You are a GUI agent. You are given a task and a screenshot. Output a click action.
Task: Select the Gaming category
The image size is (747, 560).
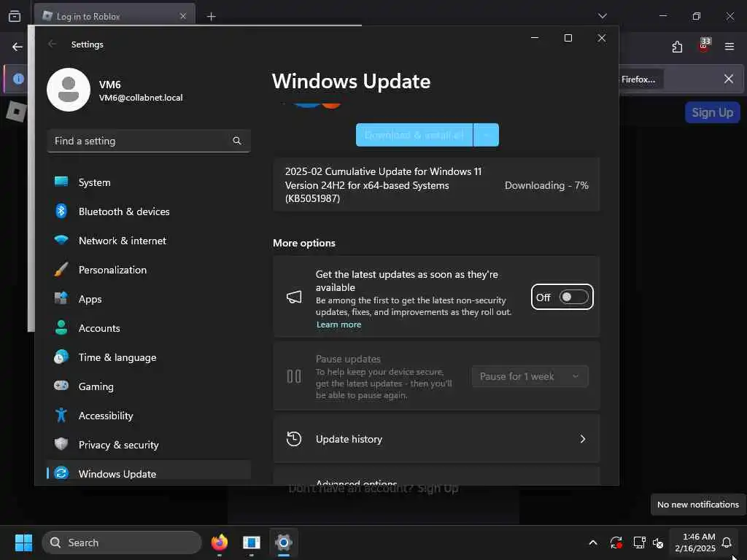pos(149,386)
